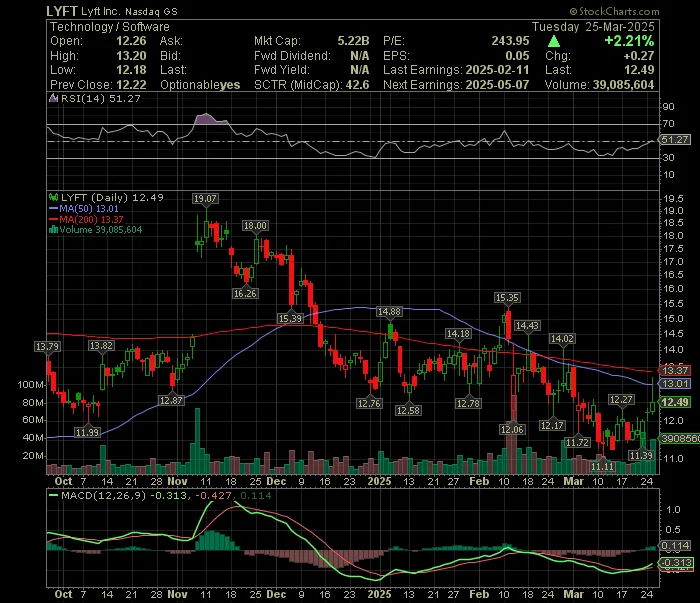This screenshot has width=700, height=603.
Task: Click the EPS value 0.05
Action: coord(517,56)
